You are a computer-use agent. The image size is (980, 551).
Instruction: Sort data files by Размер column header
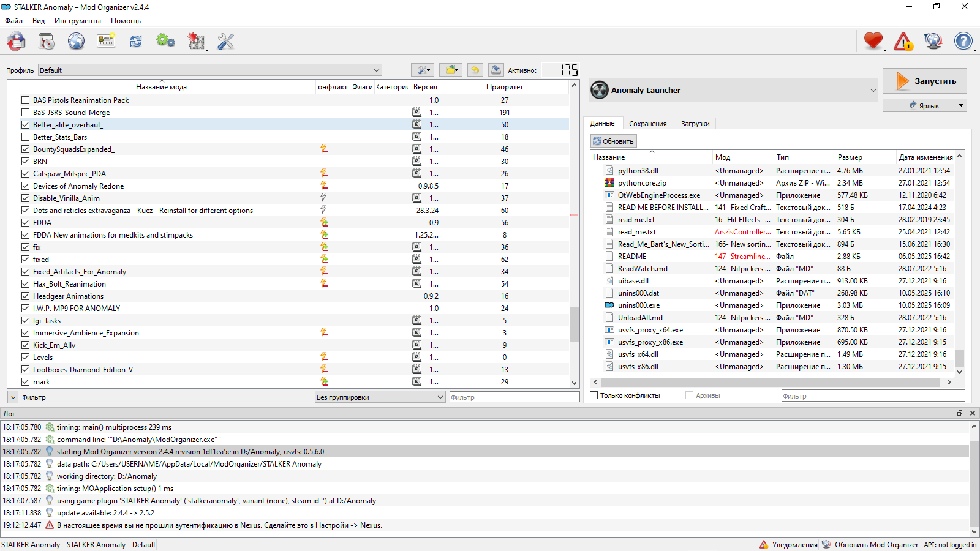tap(864, 157)
